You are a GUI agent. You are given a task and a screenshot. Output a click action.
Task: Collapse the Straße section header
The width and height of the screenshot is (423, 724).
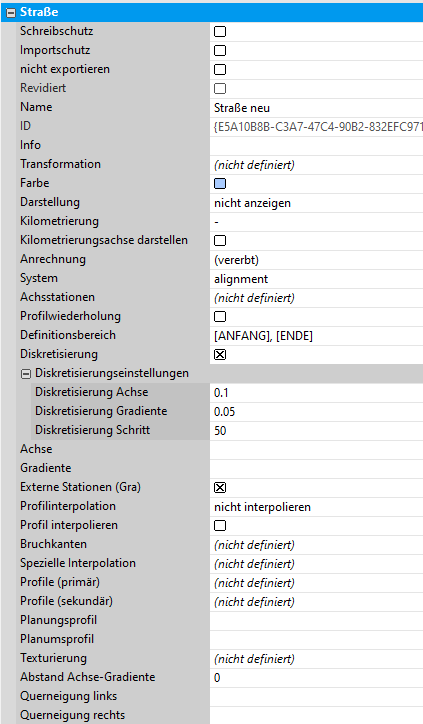[10, 12]
